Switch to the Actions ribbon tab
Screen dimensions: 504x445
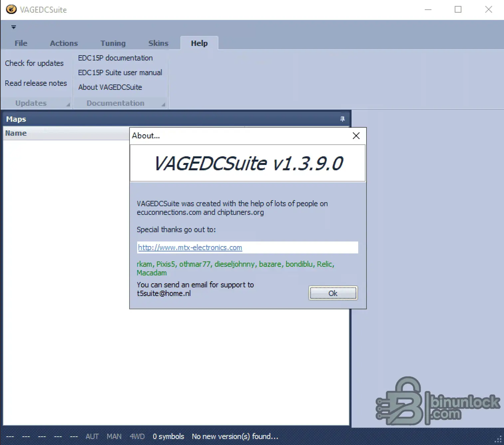click(x=64, y=43)
